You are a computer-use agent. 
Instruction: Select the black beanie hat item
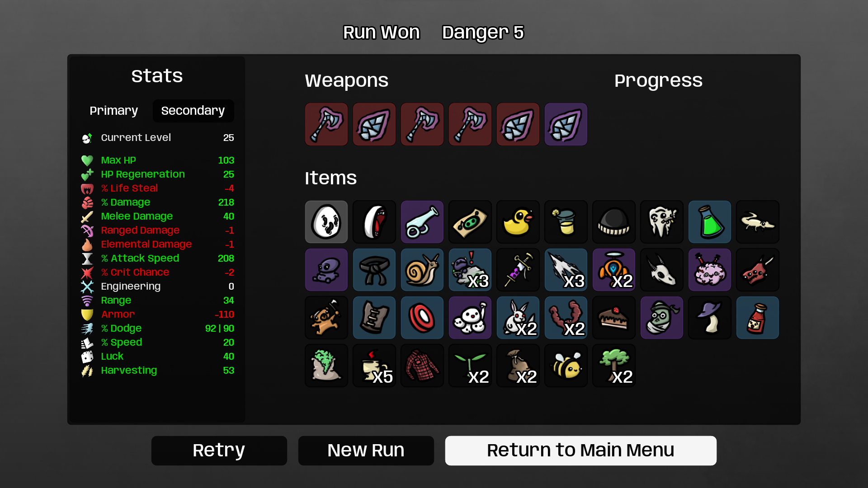click(613, 222)
